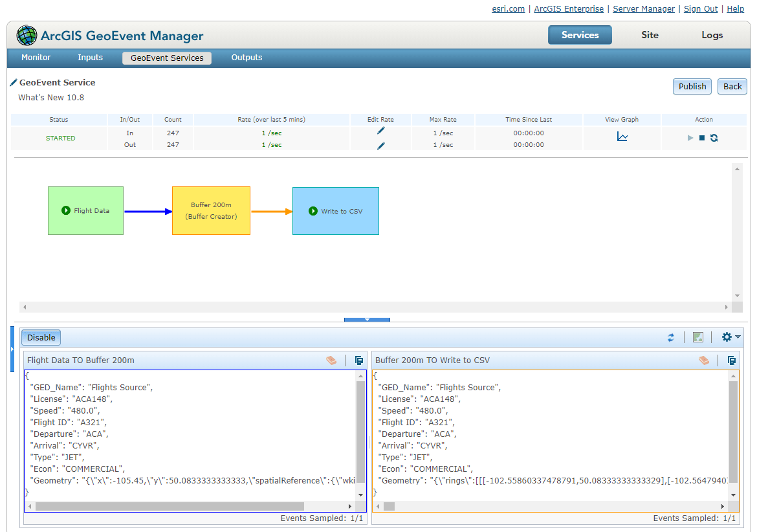
Task: Open the Logs section
Action: tap(712, 35)
